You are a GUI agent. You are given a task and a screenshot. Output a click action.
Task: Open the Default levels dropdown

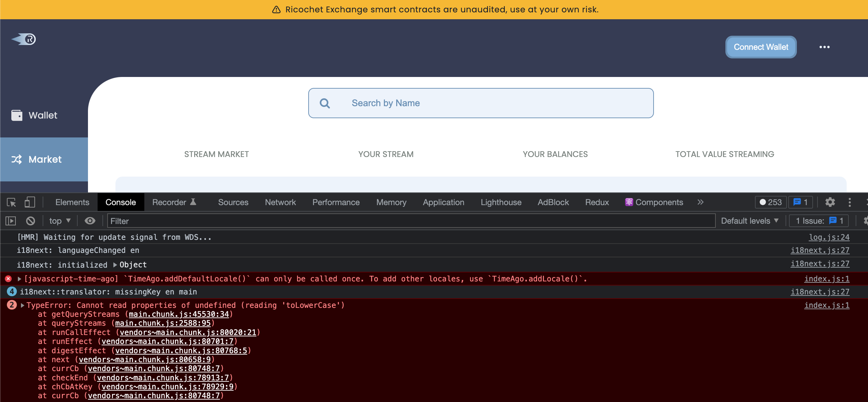click(x=751, y=221)
